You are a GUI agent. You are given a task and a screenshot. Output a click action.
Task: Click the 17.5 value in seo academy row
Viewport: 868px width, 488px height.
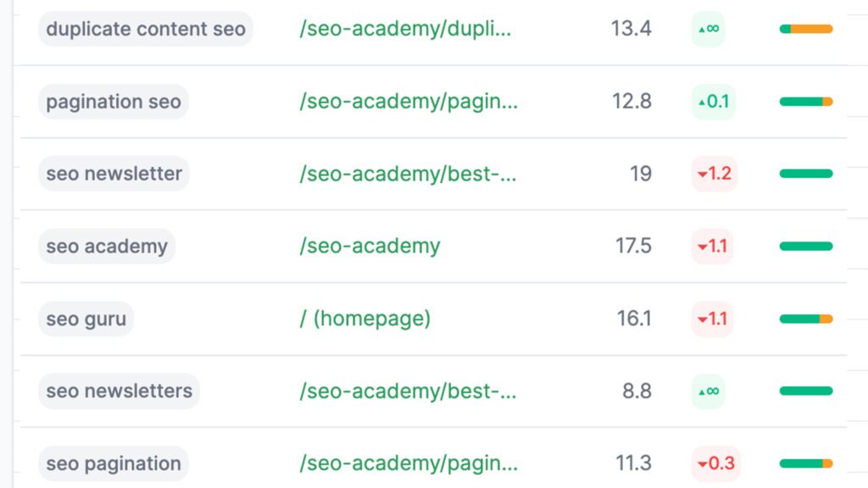coord(633,247)
